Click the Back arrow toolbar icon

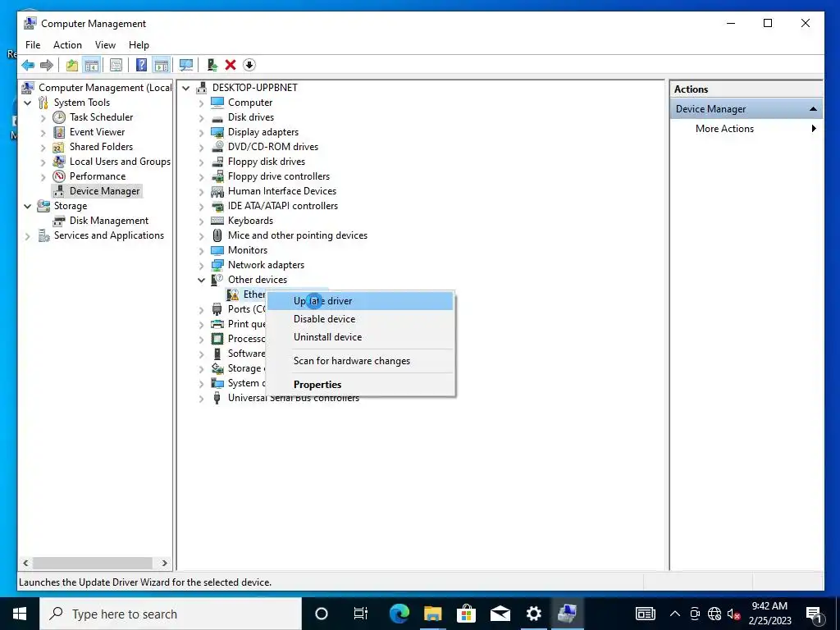click(x=28, y=66)
